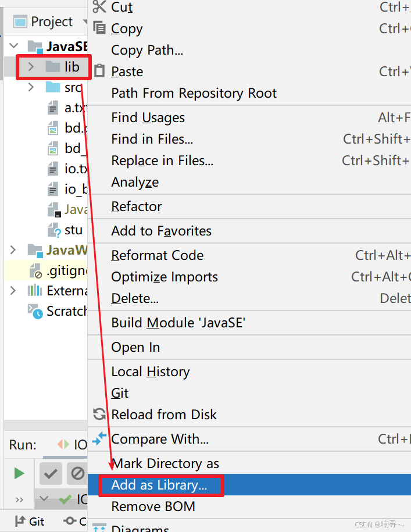The width and height of the screenshot is (411, 532).
Task: Select the run checkmark toggle
Action: 50,473
